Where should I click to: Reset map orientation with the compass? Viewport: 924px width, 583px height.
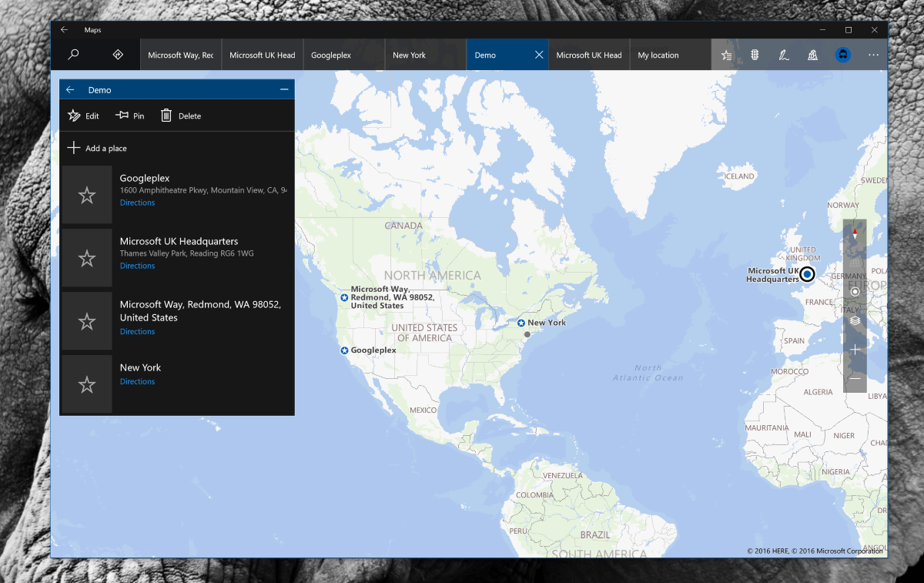point(855,231)
